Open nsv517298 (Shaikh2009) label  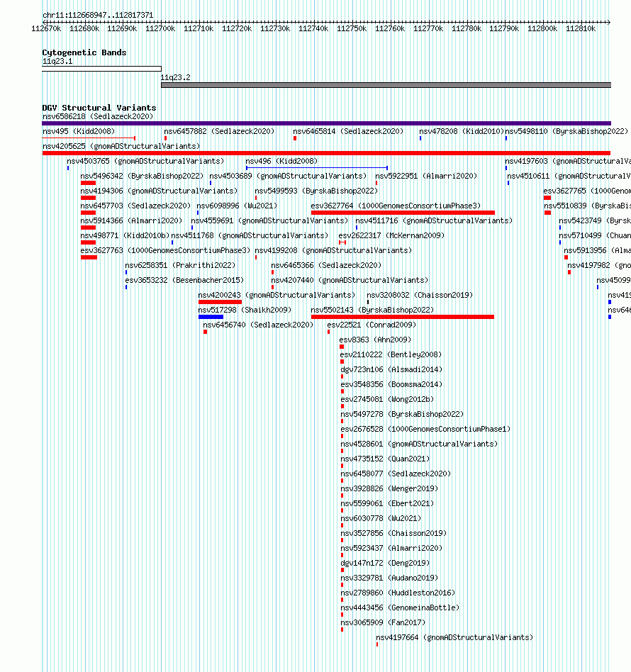coord(245,310)
